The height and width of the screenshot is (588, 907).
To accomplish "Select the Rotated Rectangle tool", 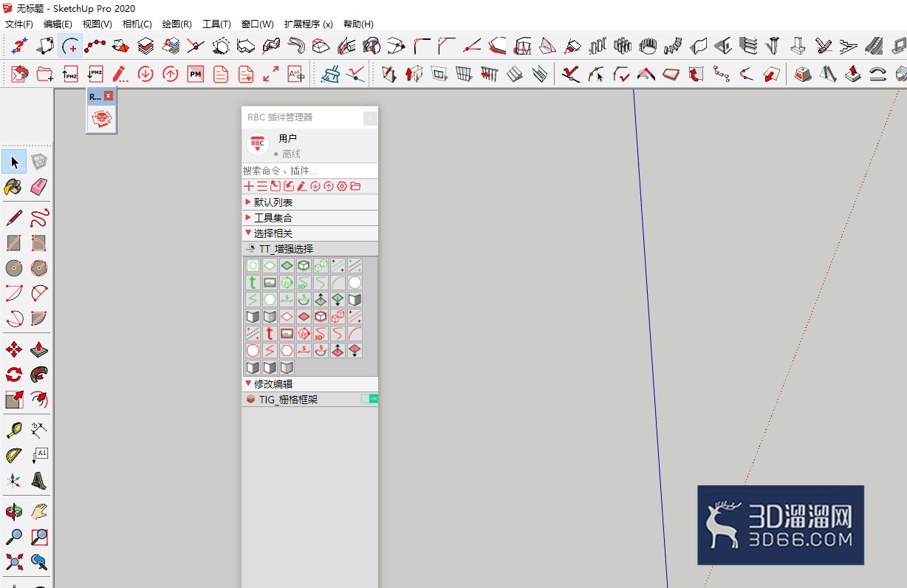I will point(39,243).
